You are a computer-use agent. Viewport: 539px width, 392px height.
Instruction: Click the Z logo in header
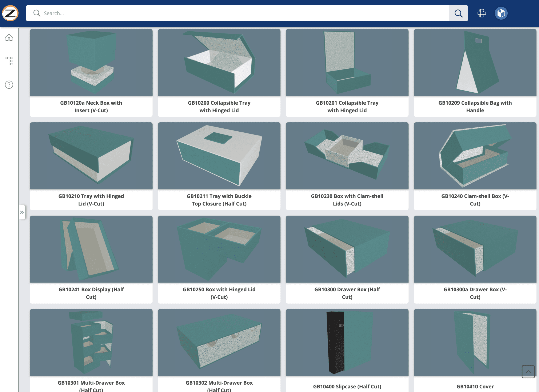[x=10, y=13]
